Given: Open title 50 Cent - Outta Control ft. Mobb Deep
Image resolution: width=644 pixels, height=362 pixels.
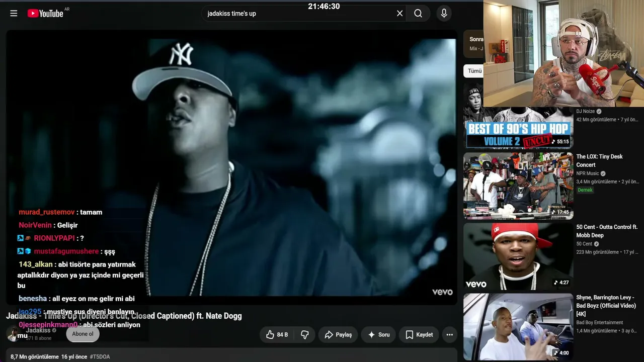Looking at the screenshot, I should (607, 231).
